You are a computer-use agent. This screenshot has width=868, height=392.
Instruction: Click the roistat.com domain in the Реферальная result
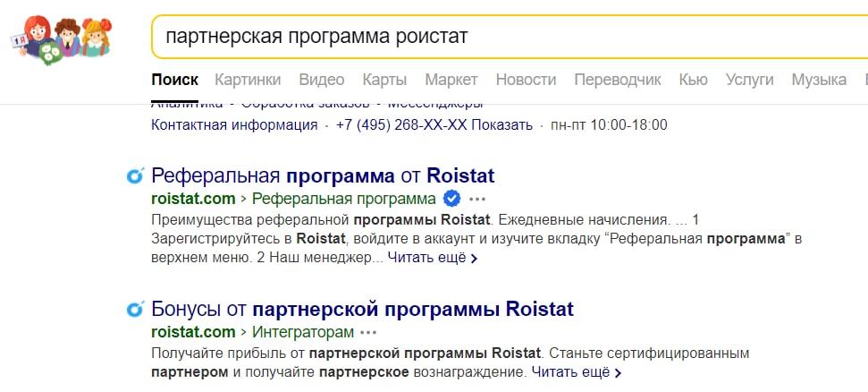[193, 199]
